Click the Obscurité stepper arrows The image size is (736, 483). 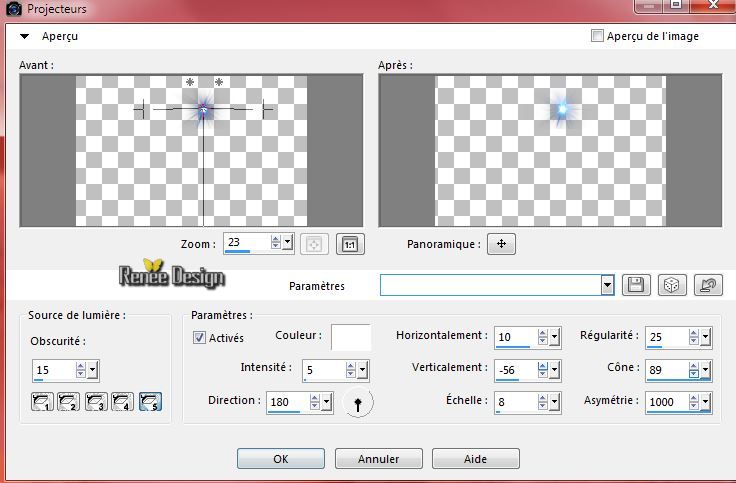click(81, 370)
